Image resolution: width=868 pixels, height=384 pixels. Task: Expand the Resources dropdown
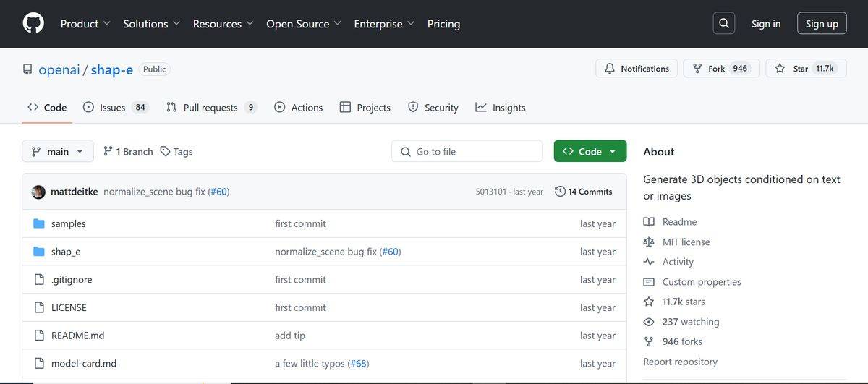(x=224, y=24)
